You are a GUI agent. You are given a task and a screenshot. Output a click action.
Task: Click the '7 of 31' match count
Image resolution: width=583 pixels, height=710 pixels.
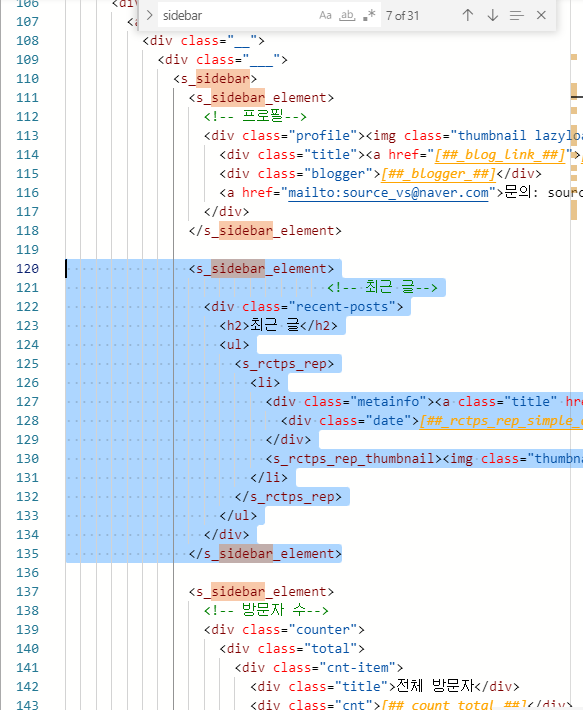(402, 15)
